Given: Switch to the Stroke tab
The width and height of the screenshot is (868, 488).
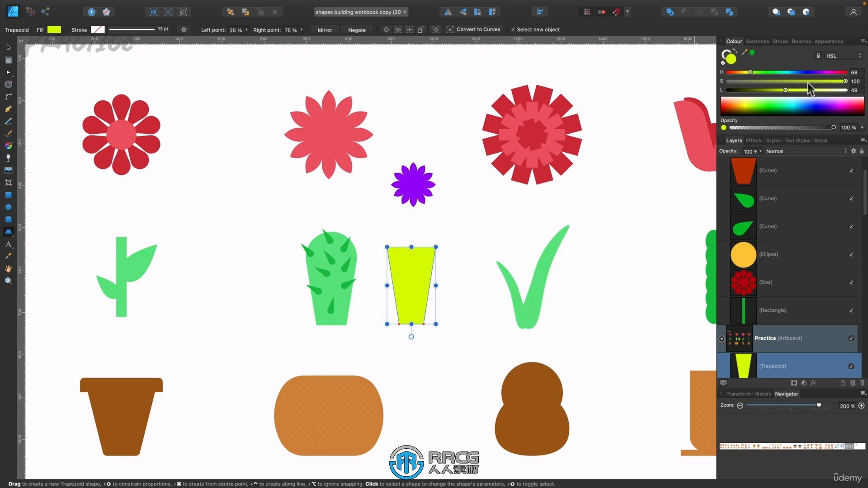Looking at the screenshot, I should [x=780, y=41].
